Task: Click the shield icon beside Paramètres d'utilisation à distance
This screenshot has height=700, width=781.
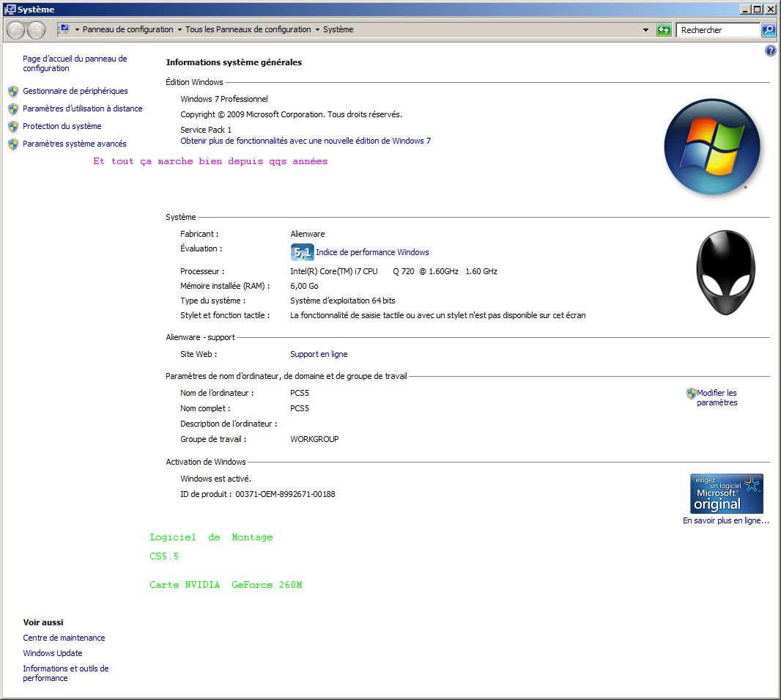Action: (x=13, y=108)
